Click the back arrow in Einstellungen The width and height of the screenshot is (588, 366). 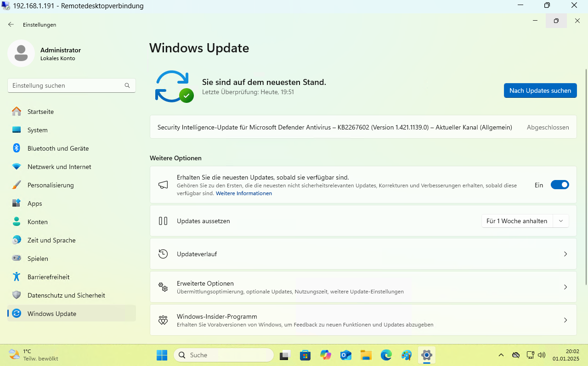11,24
